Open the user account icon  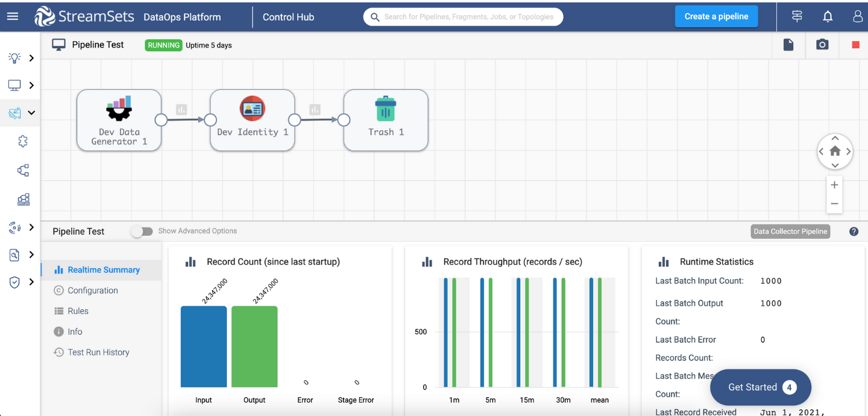click(858, 17)
